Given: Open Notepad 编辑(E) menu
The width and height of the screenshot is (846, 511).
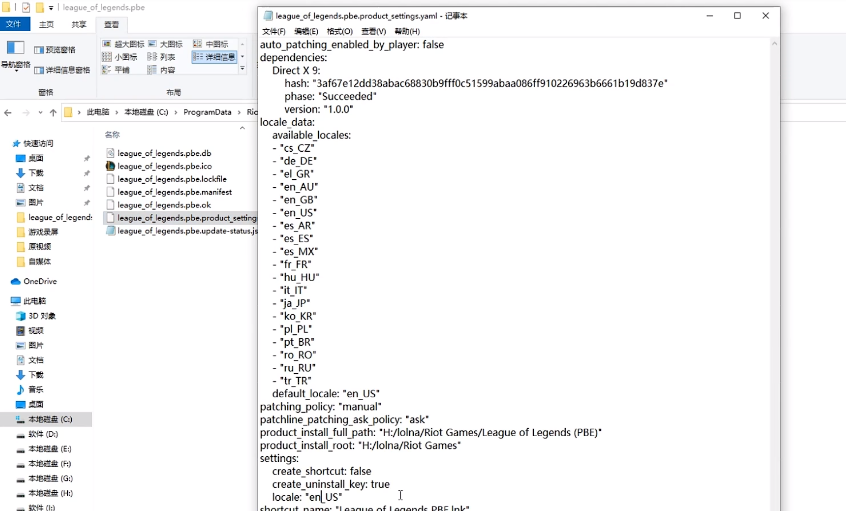Looking at the screenshot, I should pos(306,31).
